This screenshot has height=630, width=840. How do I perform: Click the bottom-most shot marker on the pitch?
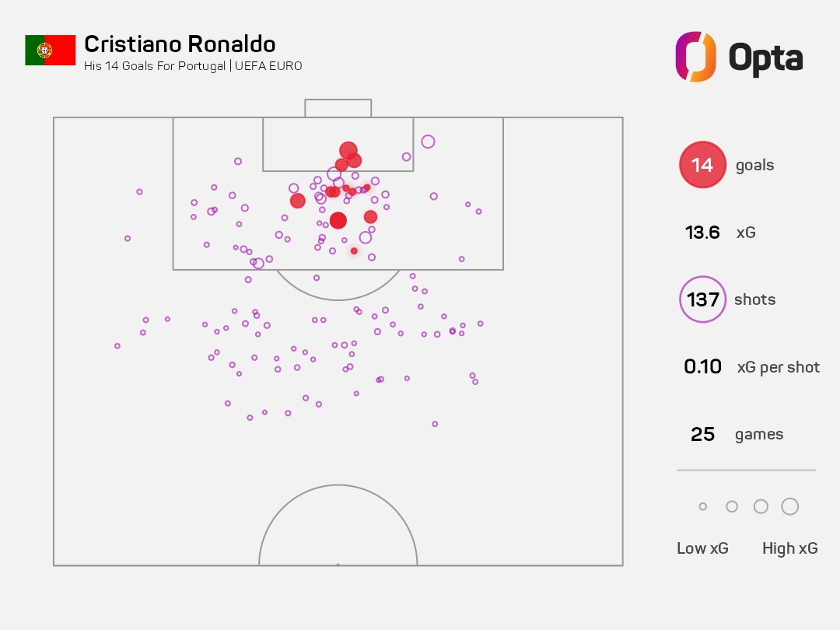coord(435,424)
